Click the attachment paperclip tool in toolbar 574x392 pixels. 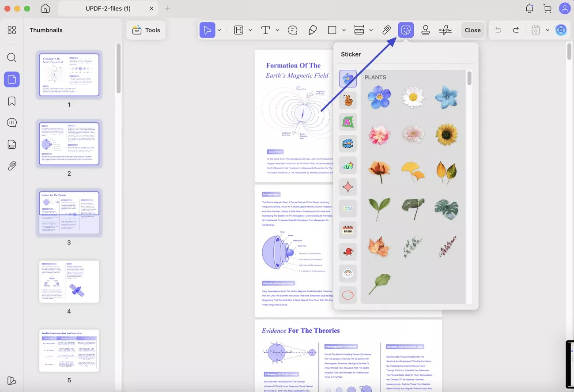(x=386, y=30)
